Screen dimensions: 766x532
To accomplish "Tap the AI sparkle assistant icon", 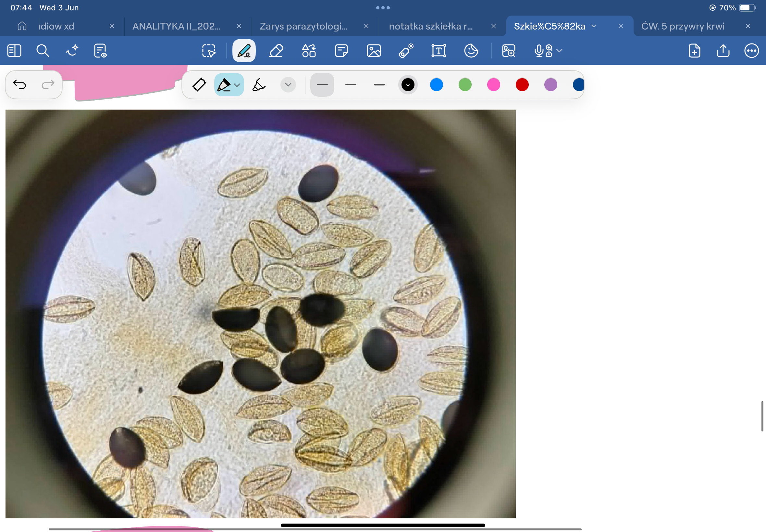I will coord(72,51).
